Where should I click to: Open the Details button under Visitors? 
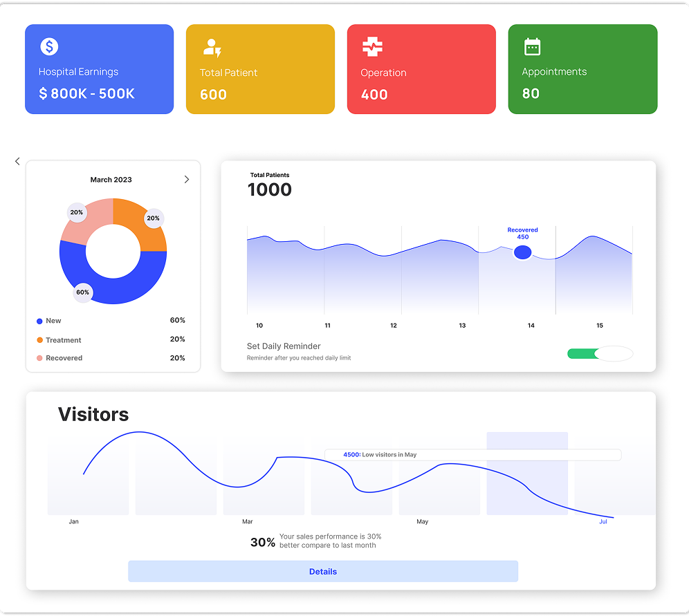(x=323, y=571)
